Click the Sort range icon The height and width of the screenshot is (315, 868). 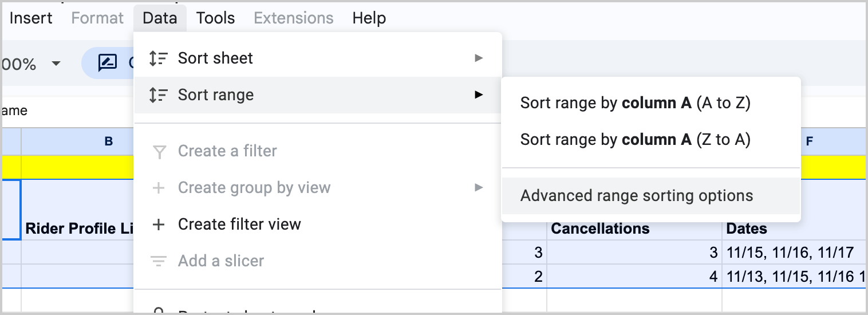pos(158,95)
